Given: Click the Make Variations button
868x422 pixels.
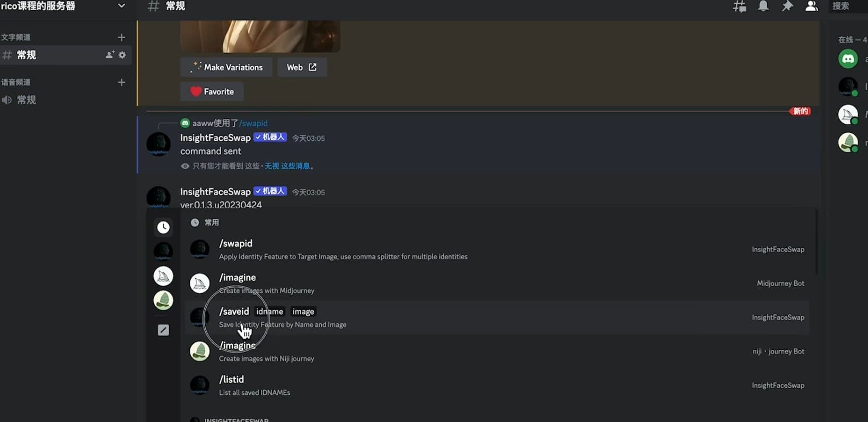Looking at the screenshot, I should (226, 67).
